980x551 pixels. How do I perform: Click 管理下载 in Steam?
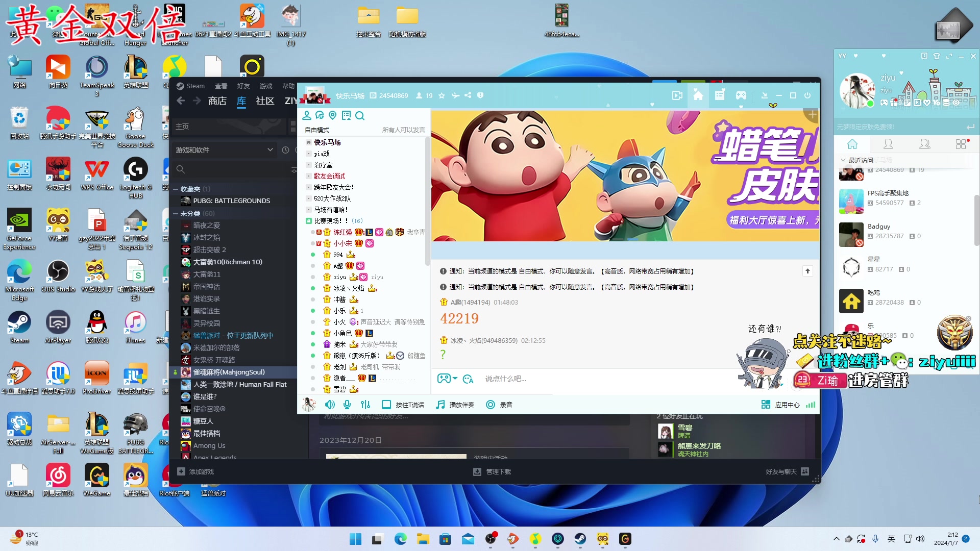click(x=492, y=472)
